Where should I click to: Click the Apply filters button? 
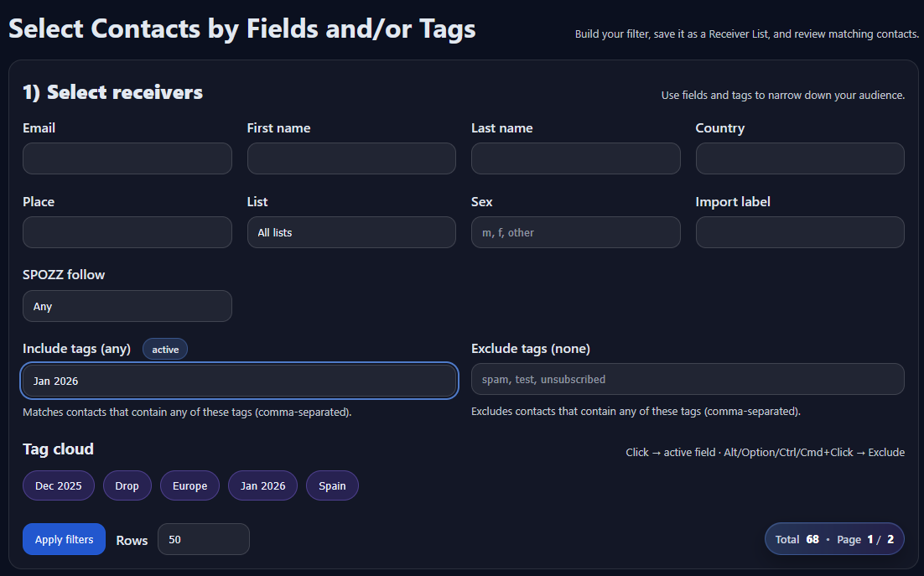[x=64, y=539]
